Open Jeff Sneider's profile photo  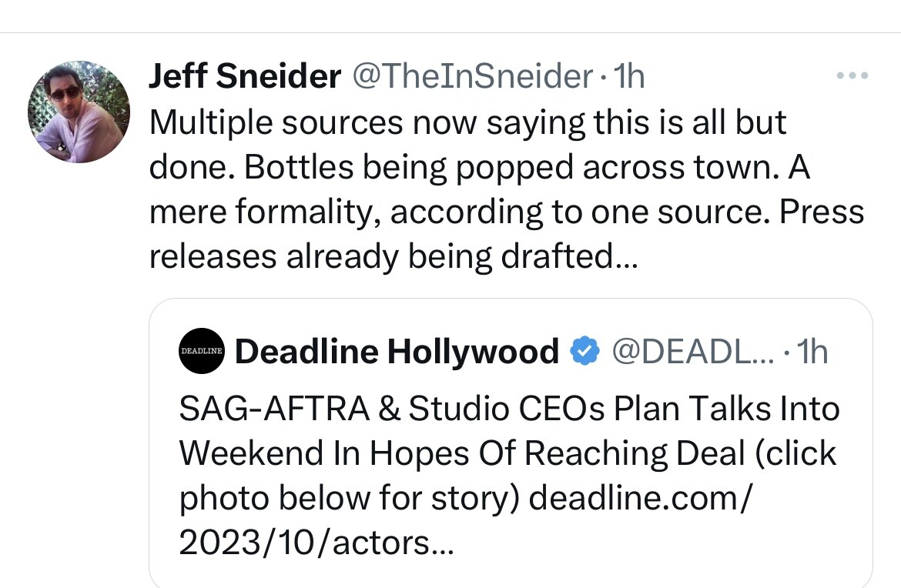click(x=79, y=112)
